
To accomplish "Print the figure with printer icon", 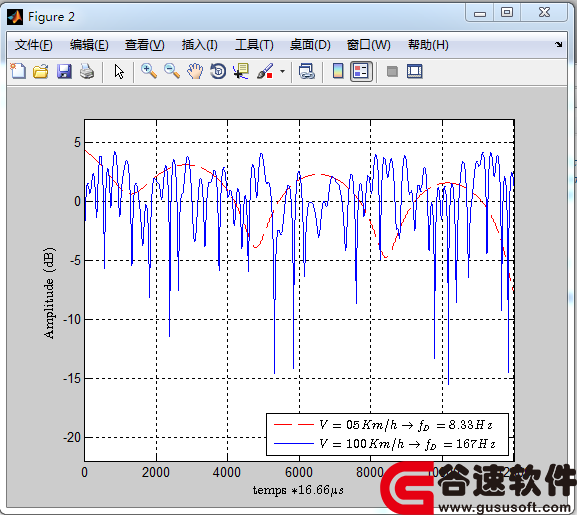I will click(x=87, y=71).
